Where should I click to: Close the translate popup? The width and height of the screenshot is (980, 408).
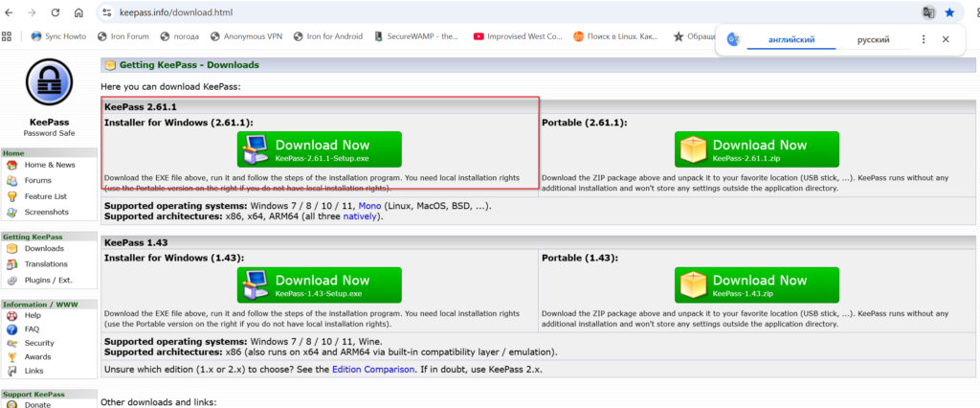tap(946, 39)
